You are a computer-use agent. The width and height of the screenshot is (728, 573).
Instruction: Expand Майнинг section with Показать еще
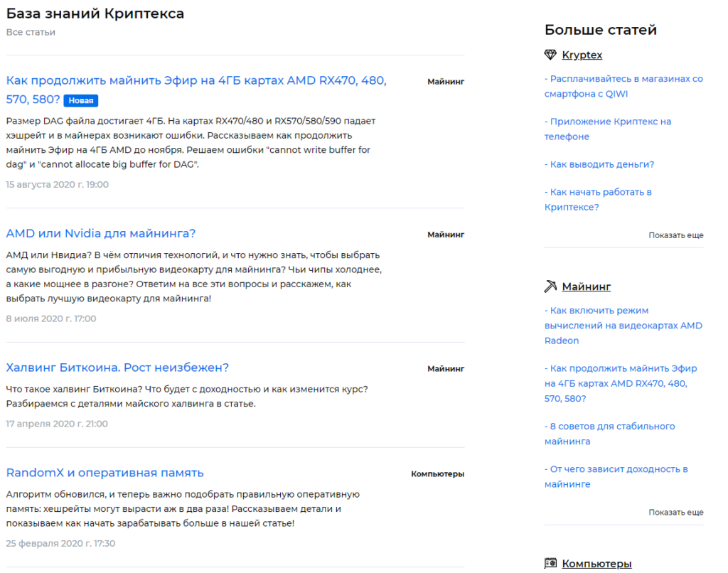tap(675, 512)
